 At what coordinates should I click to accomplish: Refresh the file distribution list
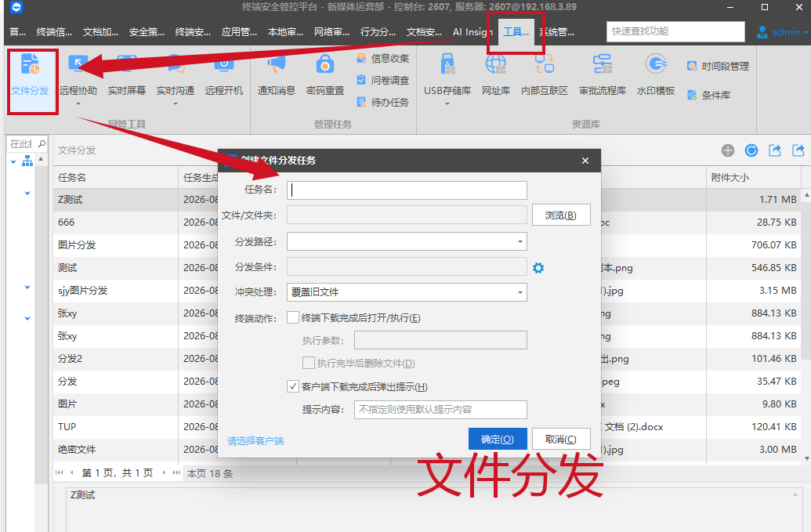[751, 150]
